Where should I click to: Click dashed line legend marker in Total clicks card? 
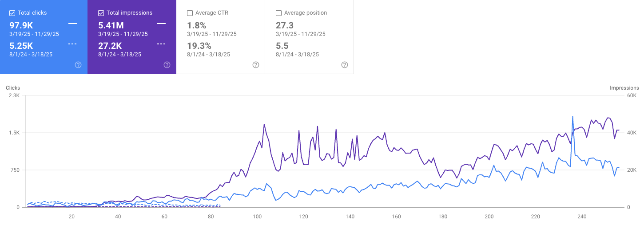(x=72, y=44)
